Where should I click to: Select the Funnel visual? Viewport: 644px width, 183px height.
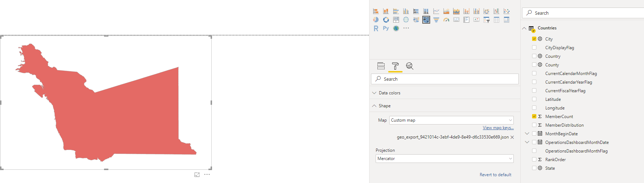coord(436,20)
